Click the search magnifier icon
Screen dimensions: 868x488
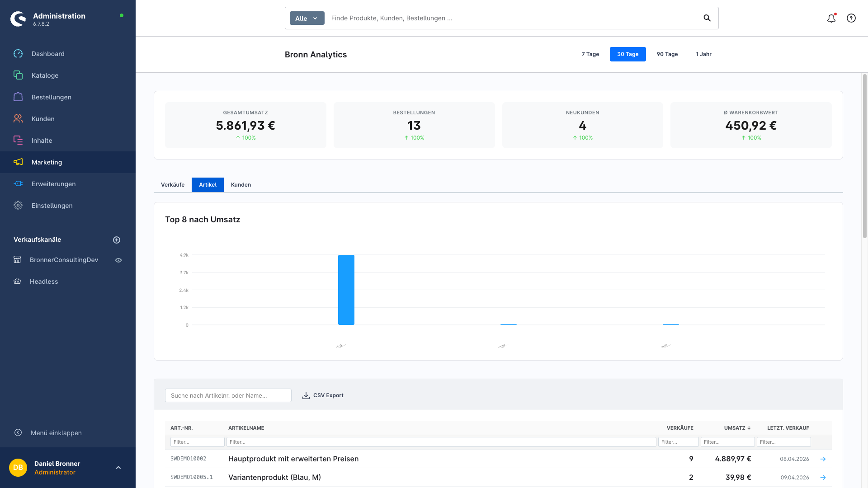click(x=707, y=18)
